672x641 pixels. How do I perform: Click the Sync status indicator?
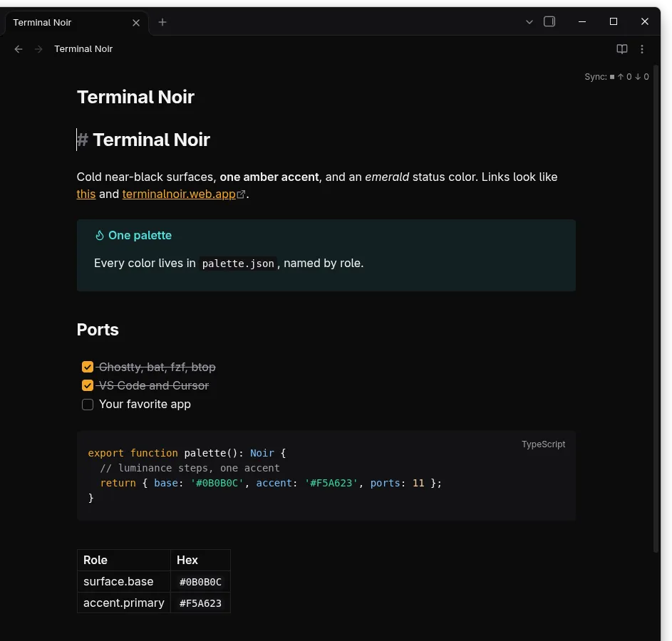click(616, 77)
